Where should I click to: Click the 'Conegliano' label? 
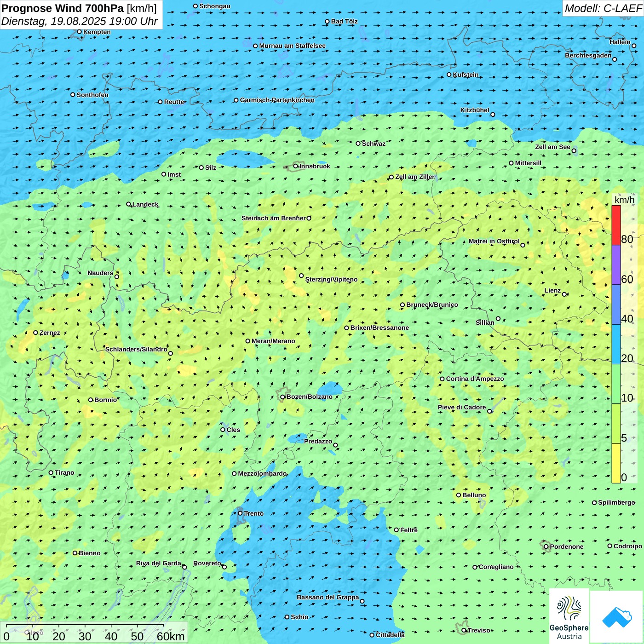pyautogui.click(x=496, y=567)
